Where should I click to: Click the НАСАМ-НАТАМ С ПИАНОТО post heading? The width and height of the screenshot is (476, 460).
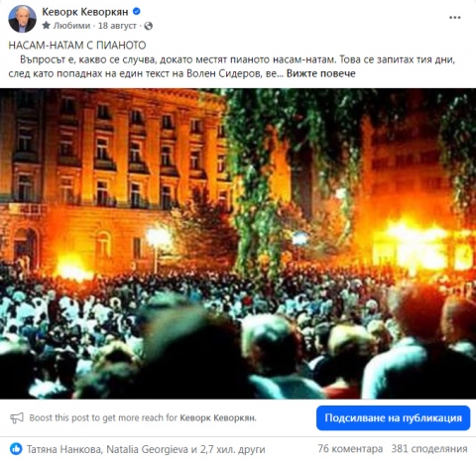tap(77, 46)
